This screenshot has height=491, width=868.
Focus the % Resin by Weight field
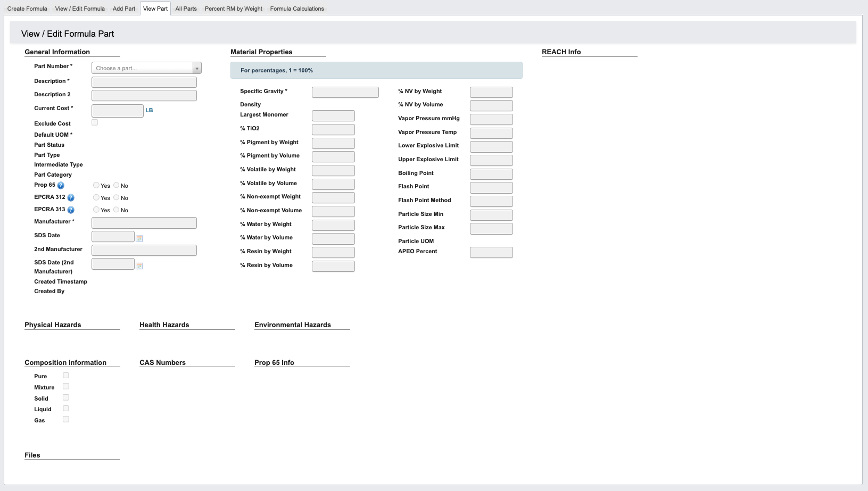point(333,252)
